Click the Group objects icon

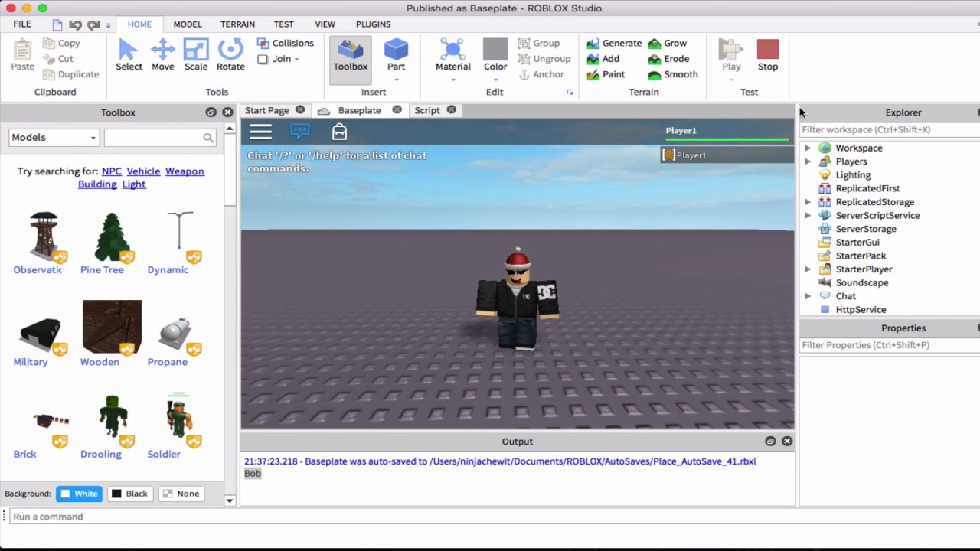524,44
